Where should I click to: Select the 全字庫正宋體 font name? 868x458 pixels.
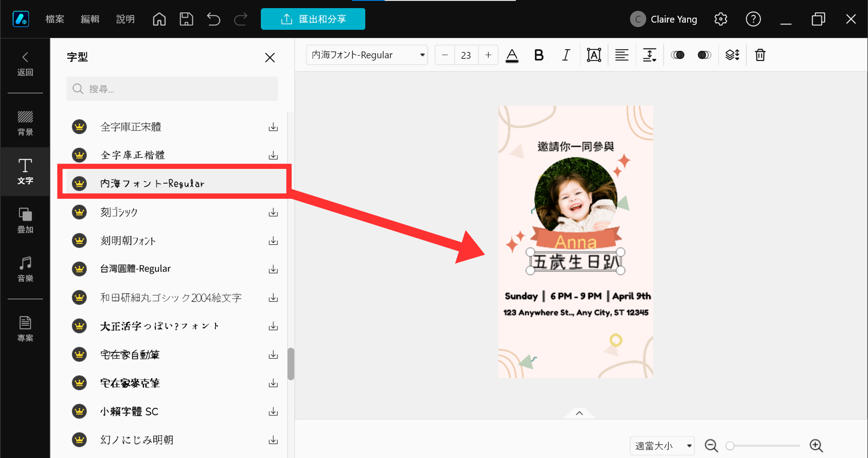(x=131, y=127)
